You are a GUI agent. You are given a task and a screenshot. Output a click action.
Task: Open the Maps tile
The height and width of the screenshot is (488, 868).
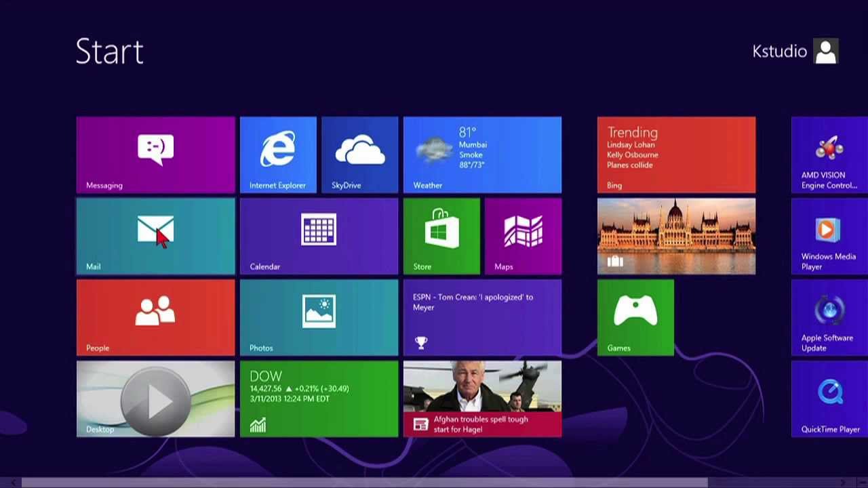coord(523,236)
